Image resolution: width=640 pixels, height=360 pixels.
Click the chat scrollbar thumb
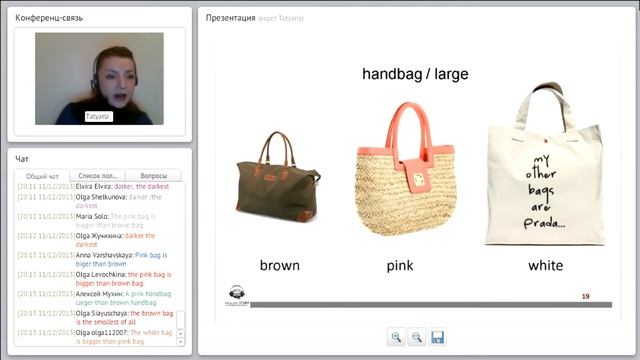pos(180,320)
